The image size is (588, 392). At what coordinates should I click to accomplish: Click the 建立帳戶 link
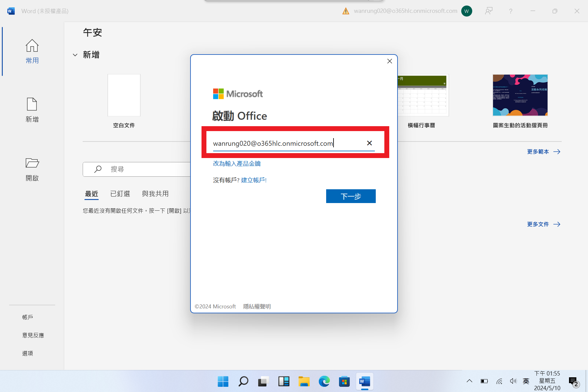pyautogui.click(x=254, y=180)
